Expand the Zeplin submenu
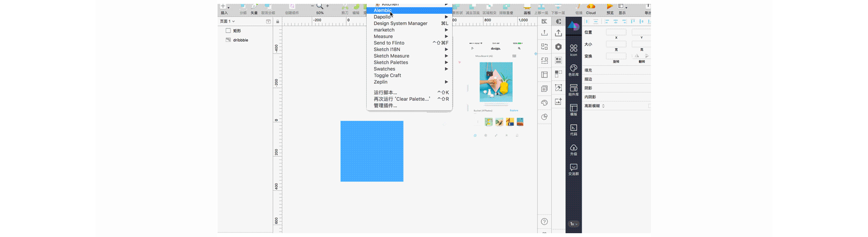The height and width of the screenshot is (237, 868). pyautogui.click(x=410, y=82)
